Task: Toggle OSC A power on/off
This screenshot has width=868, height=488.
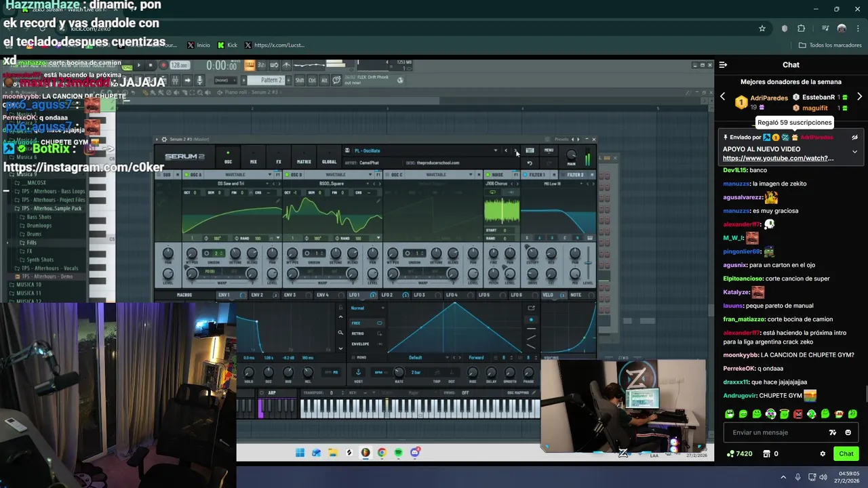Action: tap(185, 175)
